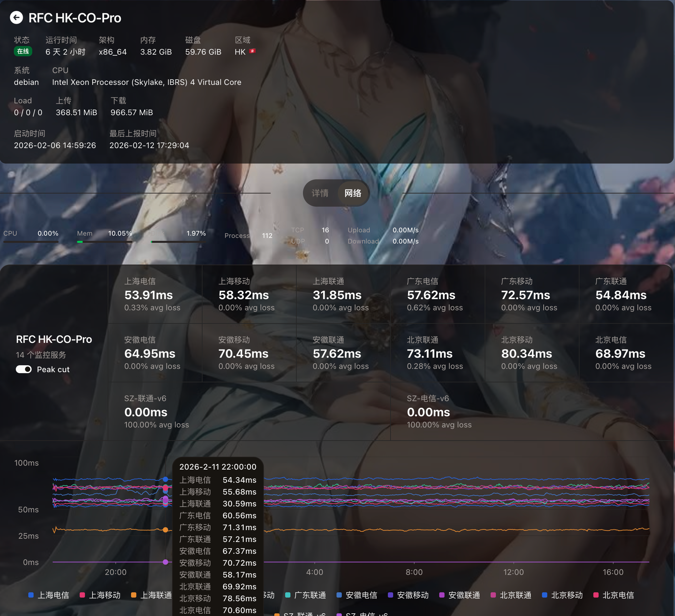
Task: Toggle 广东联通 teal legend marker
Action: point(287,595)
